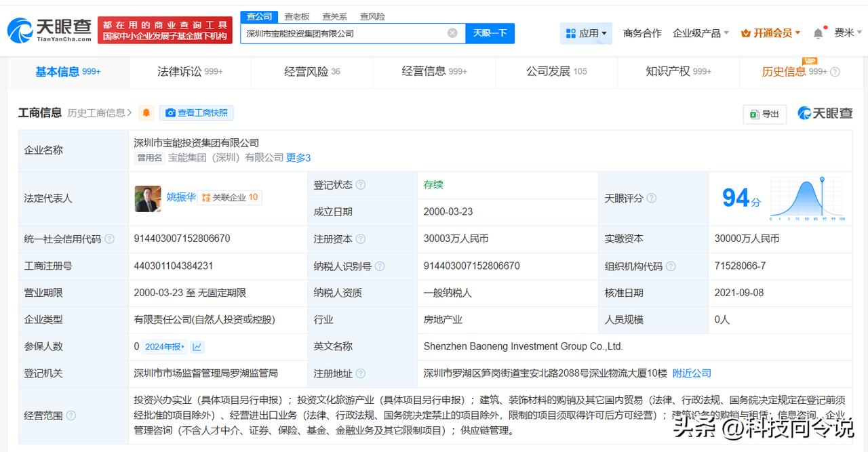The image size is (868, 452).
Task: Clear the search box with the X icon
Action: pyautogui.click(x=452, y=33)
